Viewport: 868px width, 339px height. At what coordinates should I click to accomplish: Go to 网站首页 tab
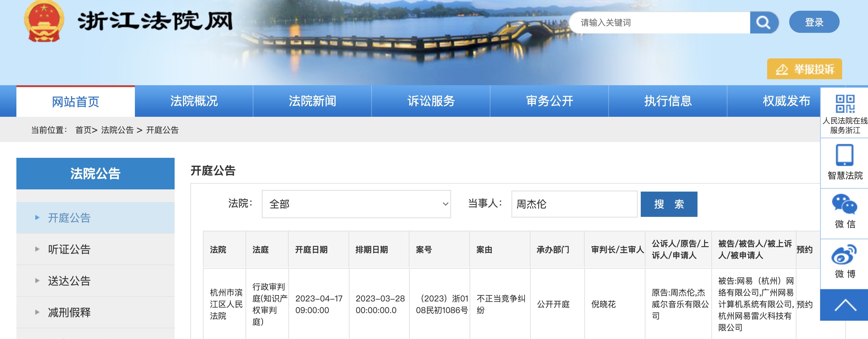(75, 102)
